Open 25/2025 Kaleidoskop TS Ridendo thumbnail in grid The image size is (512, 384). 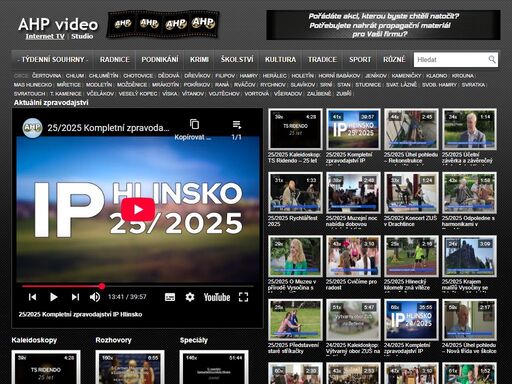[x=295, y=129]
